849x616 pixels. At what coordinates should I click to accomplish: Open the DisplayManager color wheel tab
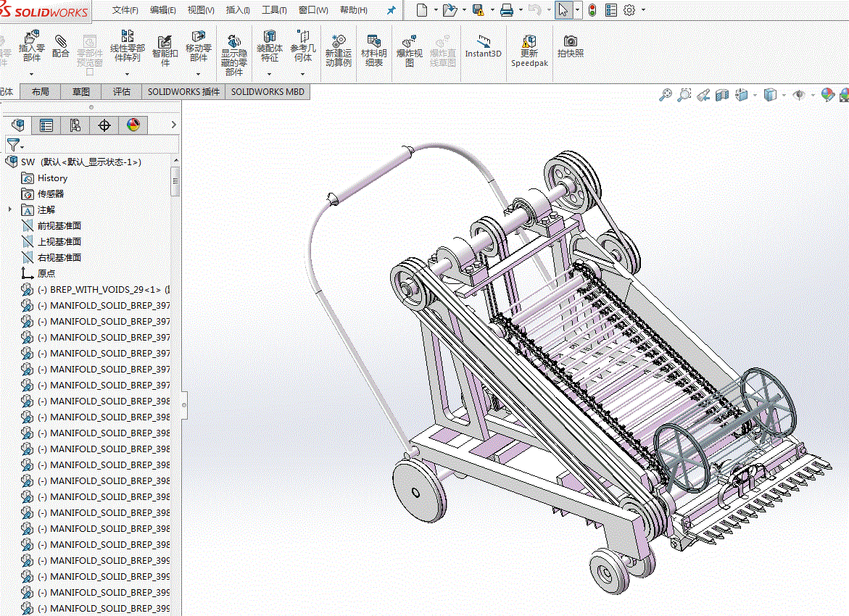click(133, 125)
